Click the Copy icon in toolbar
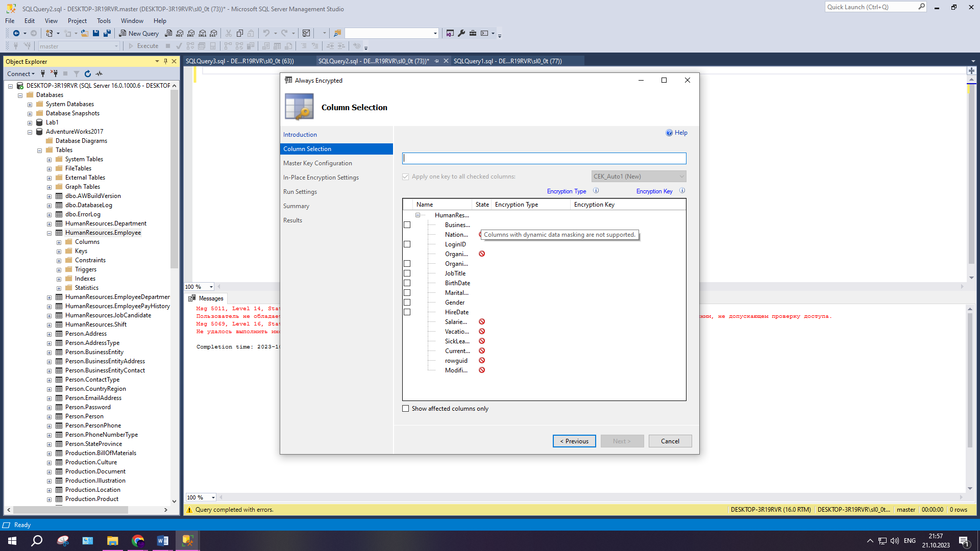This screenshot has height=551, width=980. 240,33
